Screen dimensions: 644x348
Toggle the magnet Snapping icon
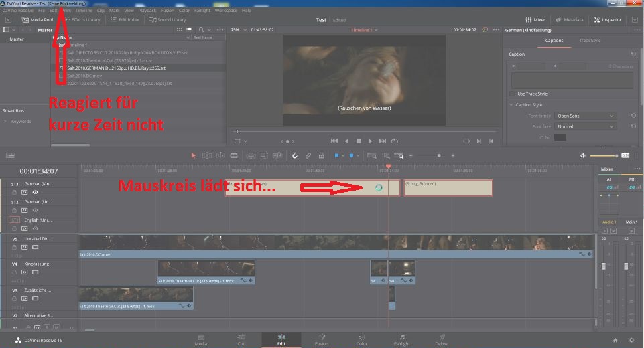click(x=295, y=155)
